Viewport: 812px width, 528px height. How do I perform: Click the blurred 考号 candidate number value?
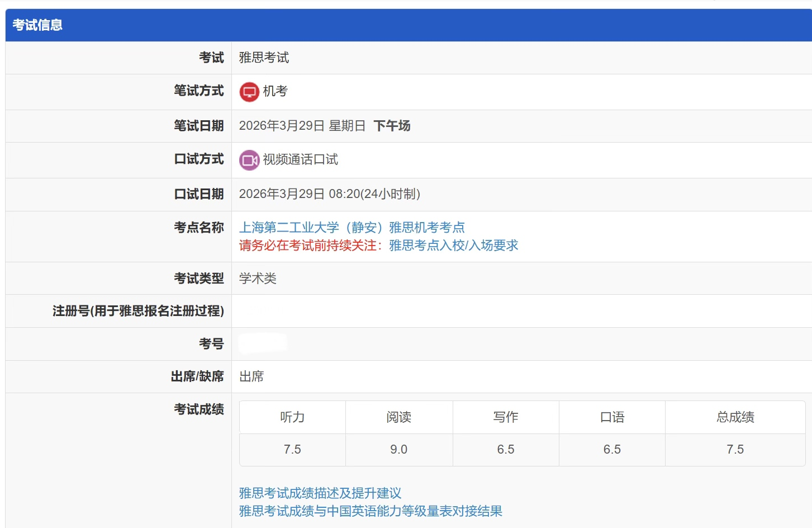coord(263,343)
